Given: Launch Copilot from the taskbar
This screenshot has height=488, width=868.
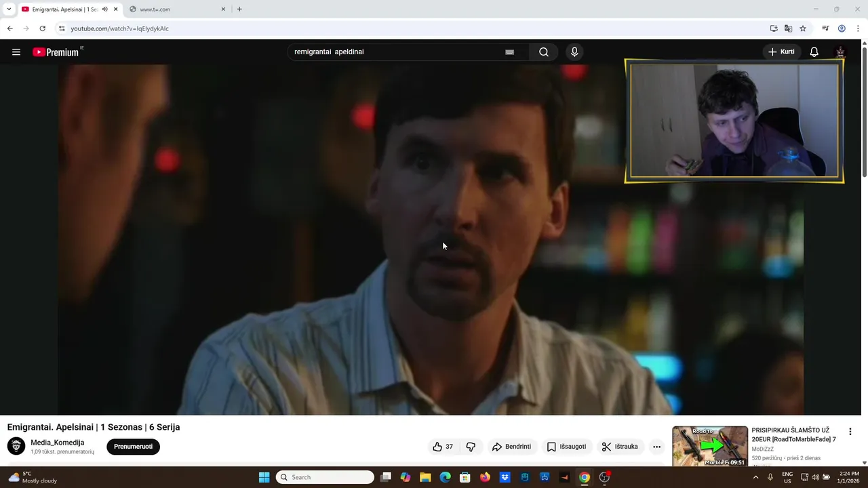Looking at the screenshot, I should point(406,477).
